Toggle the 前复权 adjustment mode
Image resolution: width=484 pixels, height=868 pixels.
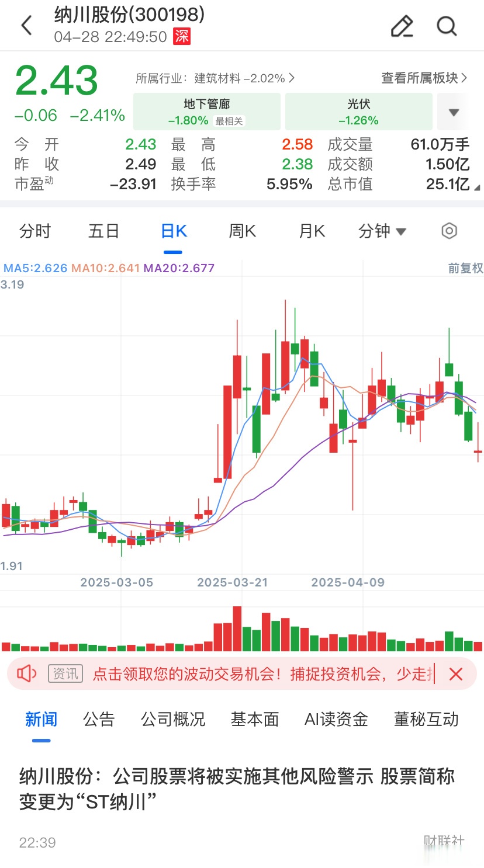pos(465,268)
